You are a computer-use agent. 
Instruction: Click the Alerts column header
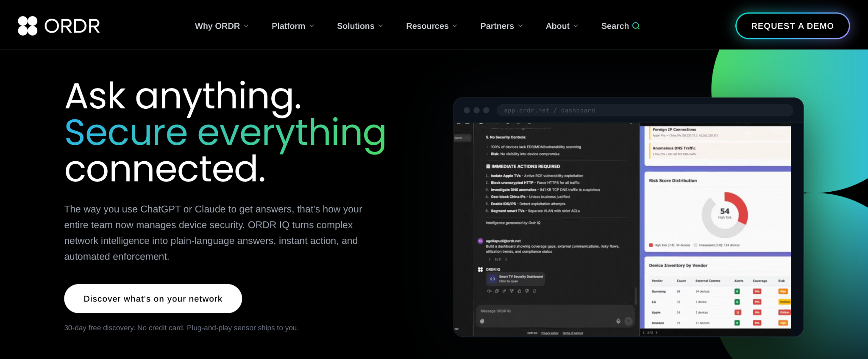[739, 281]
